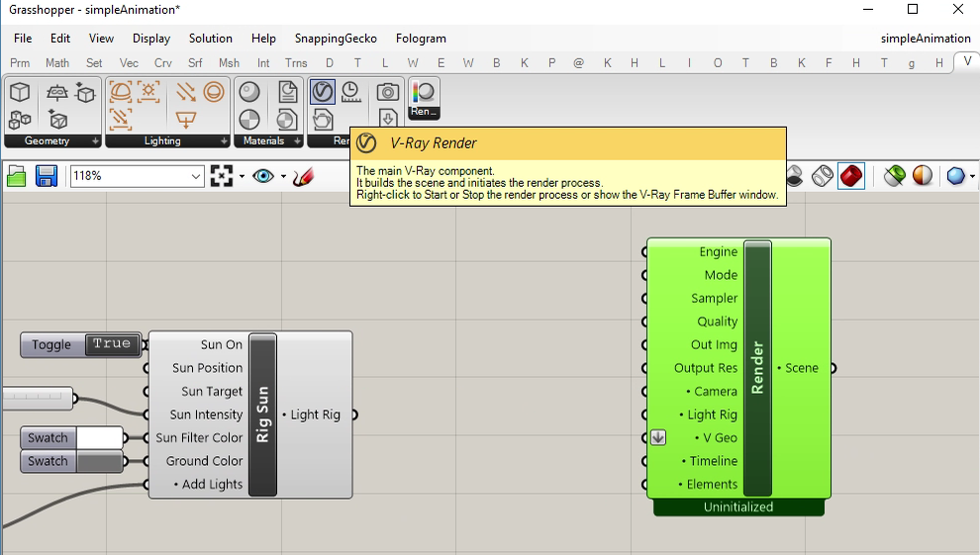Click the simpleAnimation document title button

click(x=926, y=38)
